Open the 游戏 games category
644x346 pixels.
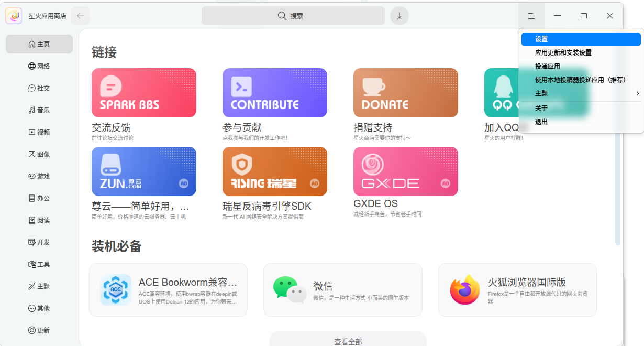(x=39, y=176)
